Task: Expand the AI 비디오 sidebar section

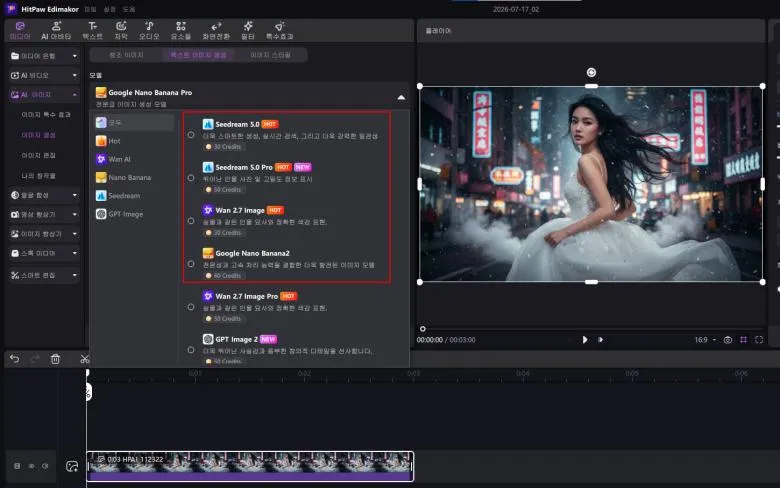Action: pos(44,76)
